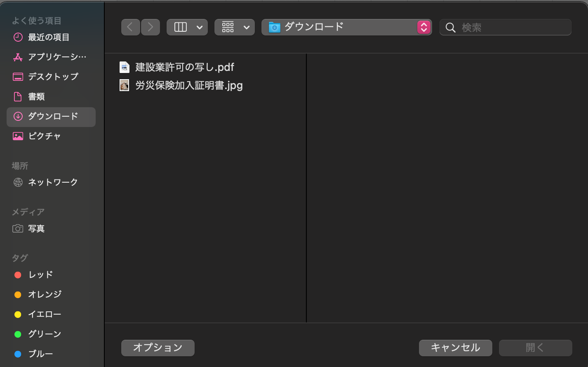Click the desktop monitor icon
The height and width of the screenshot is (367, 588).
click(18, 77)
